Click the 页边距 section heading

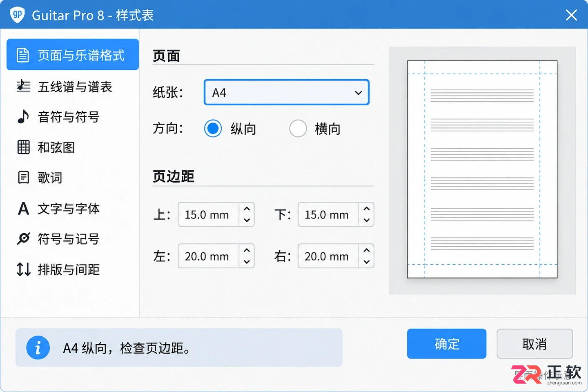coord(174,176)
